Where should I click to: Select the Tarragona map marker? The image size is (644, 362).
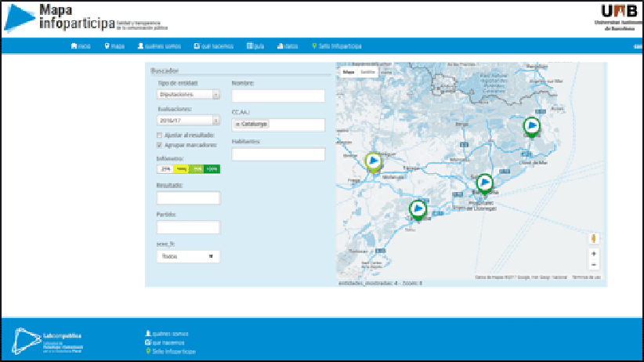[x=418, y=208]
